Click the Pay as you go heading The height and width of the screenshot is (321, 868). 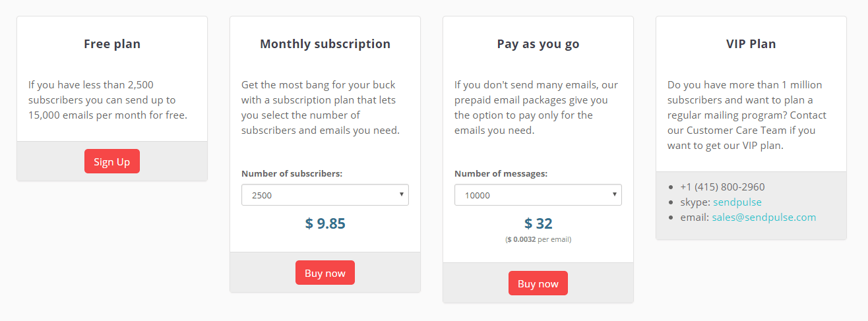(x=538, y=44)
